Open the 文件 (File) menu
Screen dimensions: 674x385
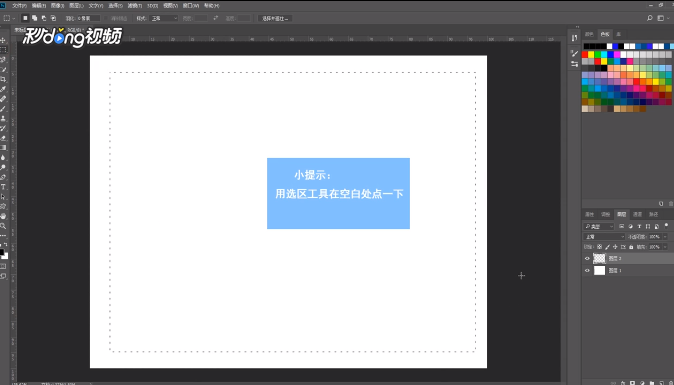click(x=19, y=6)
